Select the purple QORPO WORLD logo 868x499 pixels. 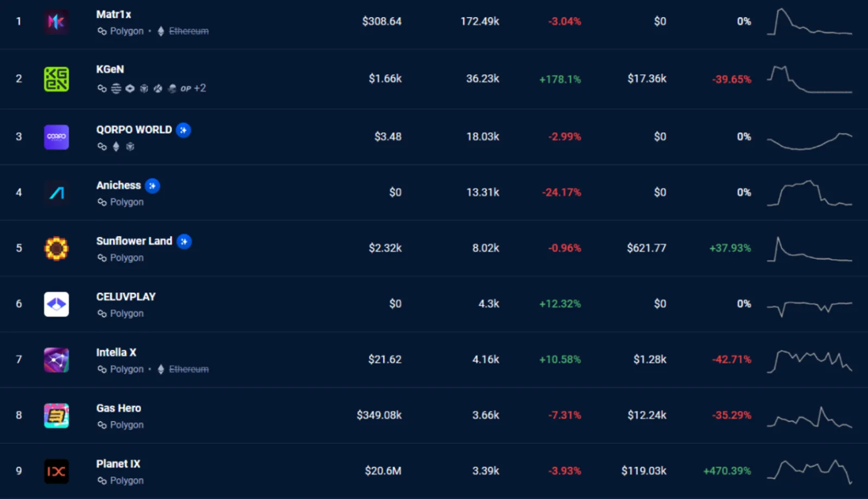[56, 137]
